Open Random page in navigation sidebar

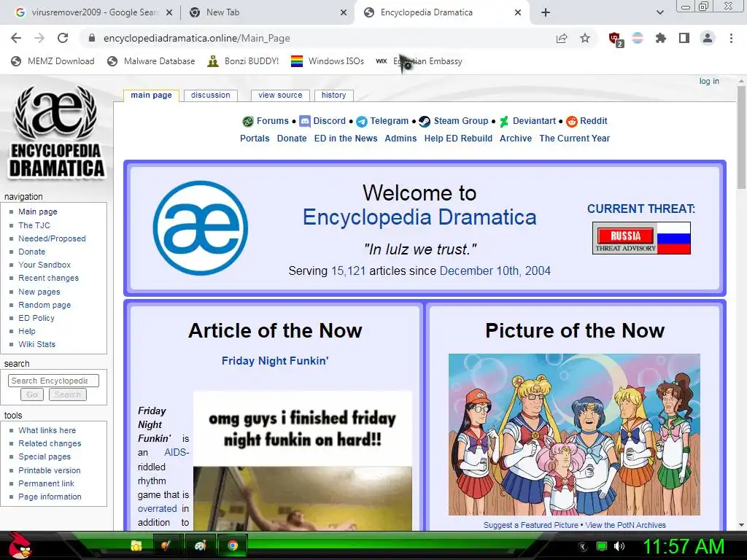pyautogui.click(x=44, y=305)
